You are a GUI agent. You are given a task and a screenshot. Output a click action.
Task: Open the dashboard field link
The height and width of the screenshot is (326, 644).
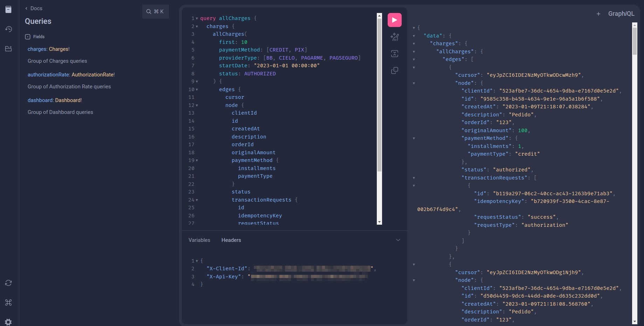[40, 100]
